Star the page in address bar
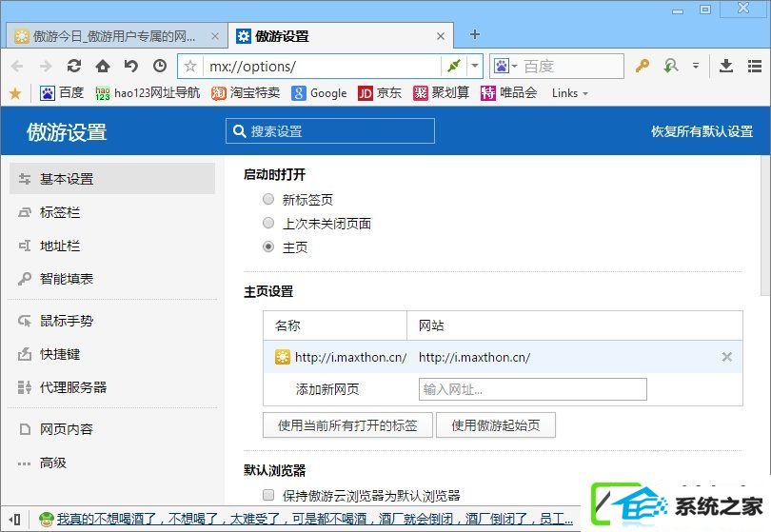 click(x=190, y=66)
